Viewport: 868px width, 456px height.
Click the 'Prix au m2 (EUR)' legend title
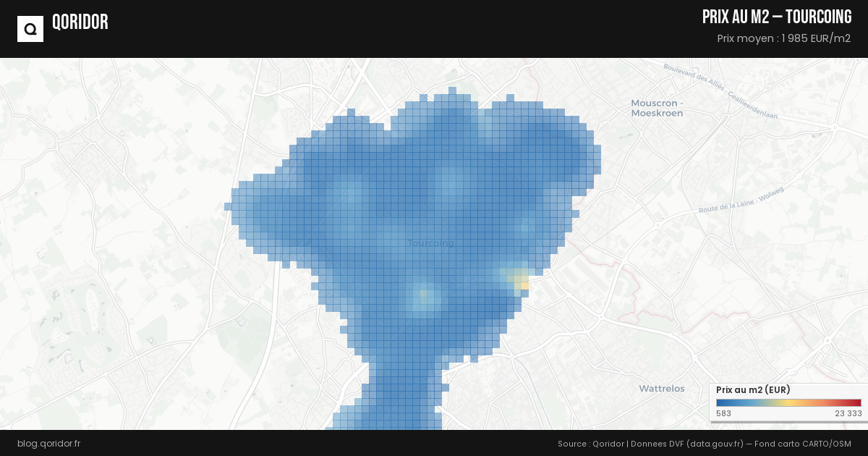(752, 389)
